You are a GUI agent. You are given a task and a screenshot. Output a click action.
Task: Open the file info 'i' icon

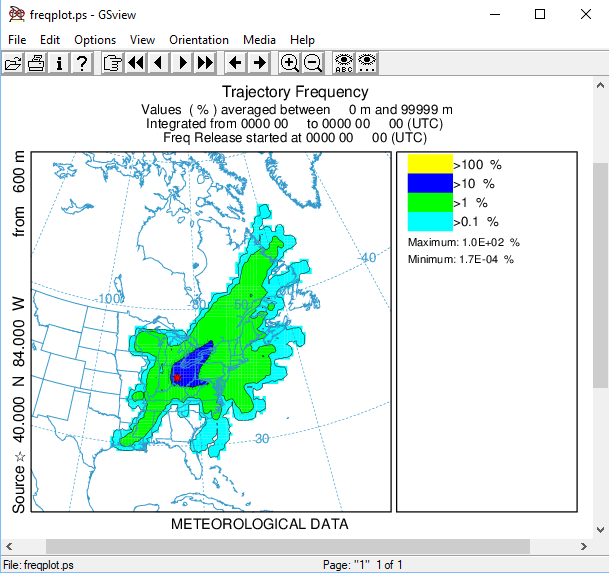59,63
